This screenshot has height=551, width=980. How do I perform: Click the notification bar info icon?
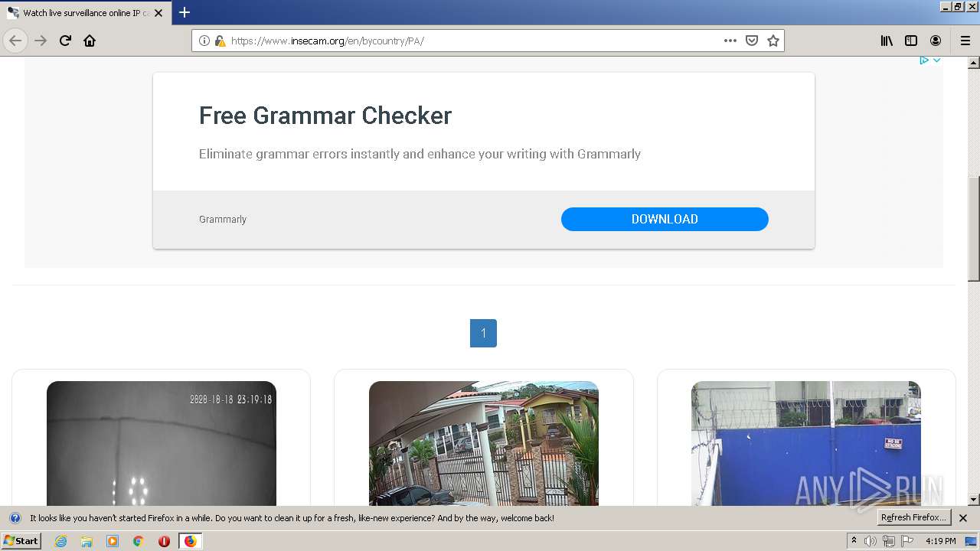point(15,518)
